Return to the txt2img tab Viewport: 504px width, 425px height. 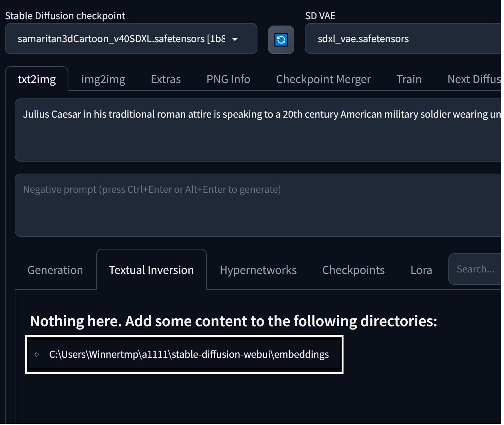pos(36,79)
